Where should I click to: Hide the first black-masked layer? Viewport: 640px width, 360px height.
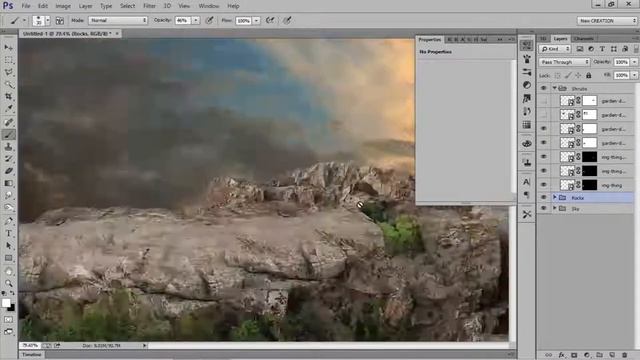click(x=544, y=157)
